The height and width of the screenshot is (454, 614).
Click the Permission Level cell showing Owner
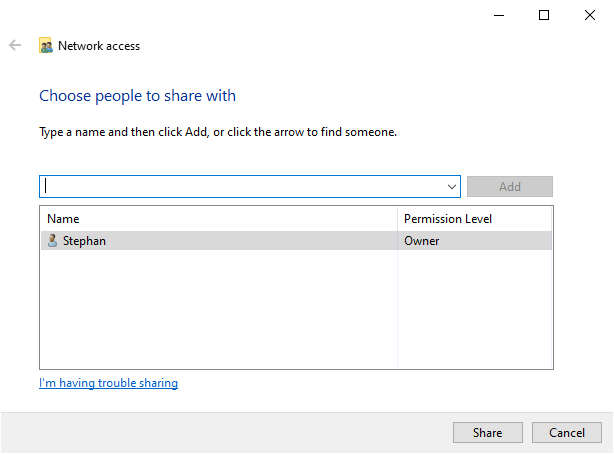click(x=422, y=240)
